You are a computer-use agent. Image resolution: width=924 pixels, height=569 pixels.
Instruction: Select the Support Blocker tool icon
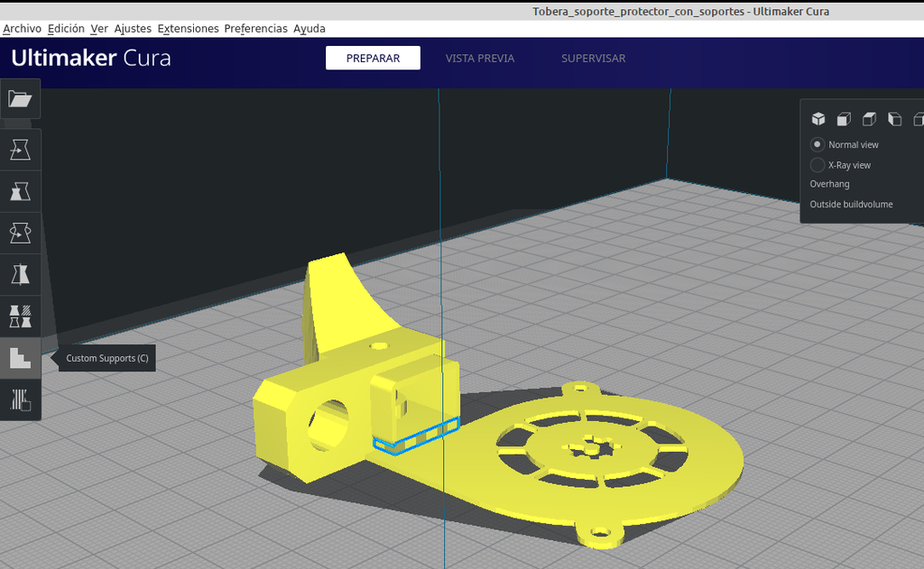20,399
